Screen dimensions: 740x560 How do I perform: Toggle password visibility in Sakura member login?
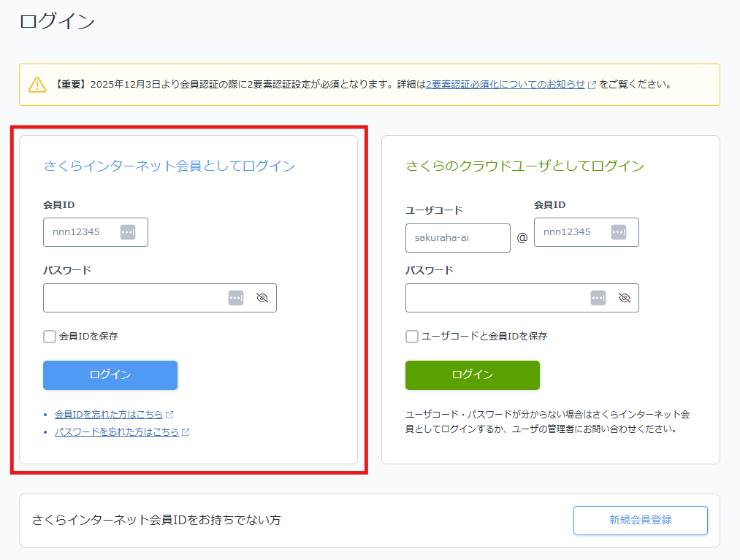[x=262, y=298]
